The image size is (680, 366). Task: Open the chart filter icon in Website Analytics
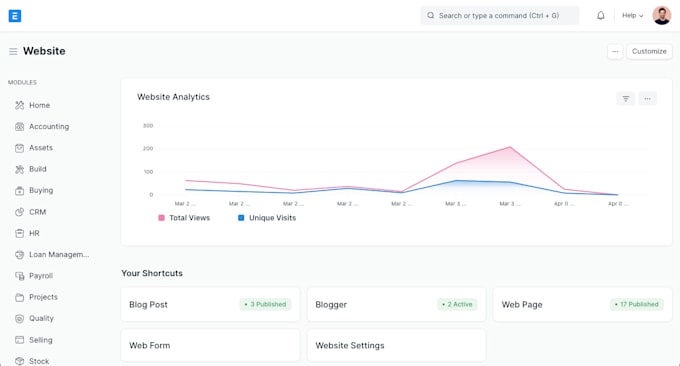pos(625,98)
